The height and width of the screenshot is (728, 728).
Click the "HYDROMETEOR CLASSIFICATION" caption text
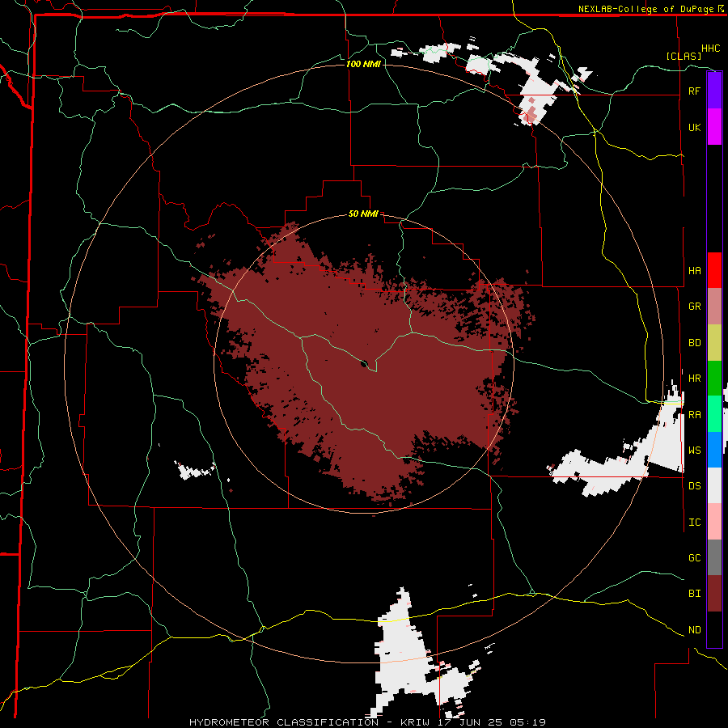click(x=284, y=722)
